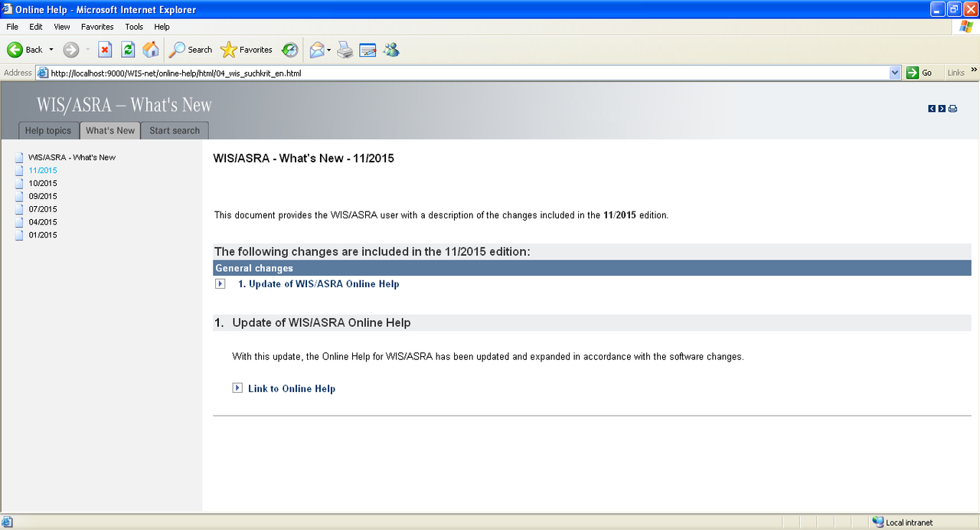Click the document icon beside WIS/ASRA - What's New

click(19, 157)
